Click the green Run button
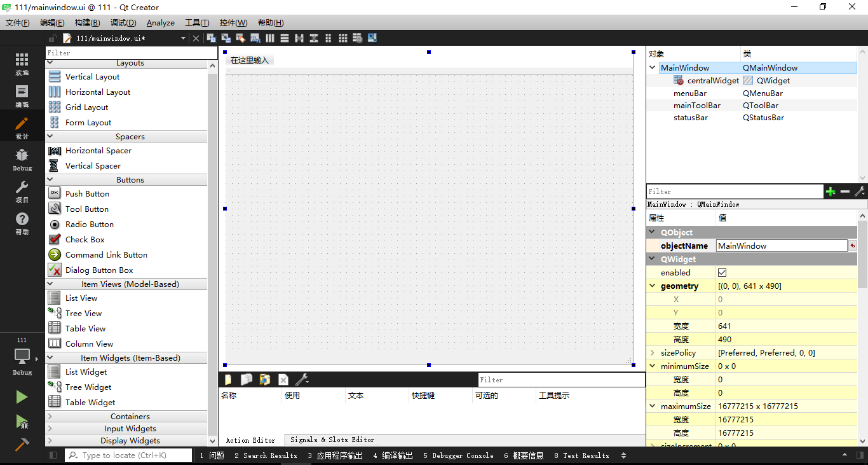This screenshot has width=868, height=465. coord(22,397)
